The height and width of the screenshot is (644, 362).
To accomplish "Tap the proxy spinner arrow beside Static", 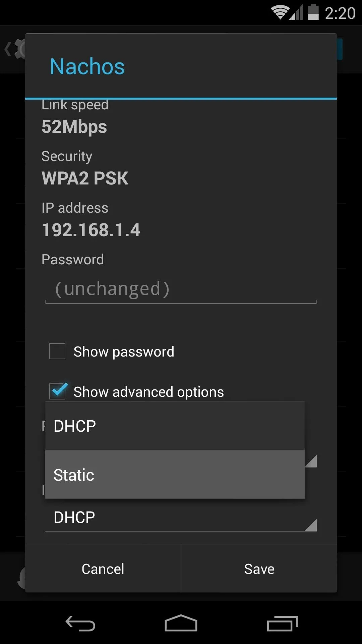I will click(311, 461).
